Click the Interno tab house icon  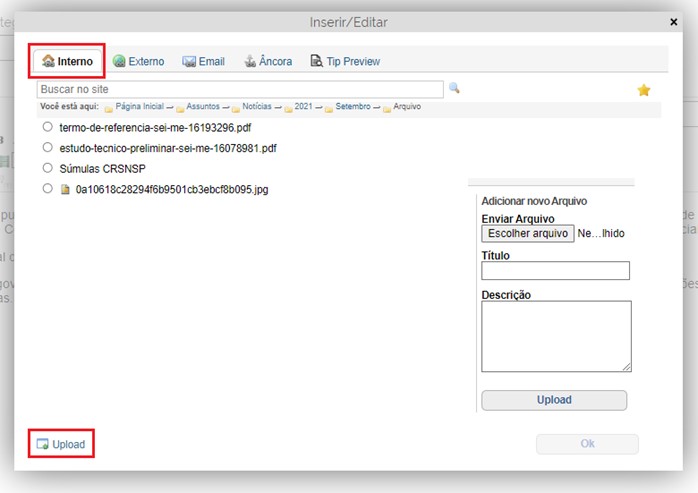click(48, 61)
